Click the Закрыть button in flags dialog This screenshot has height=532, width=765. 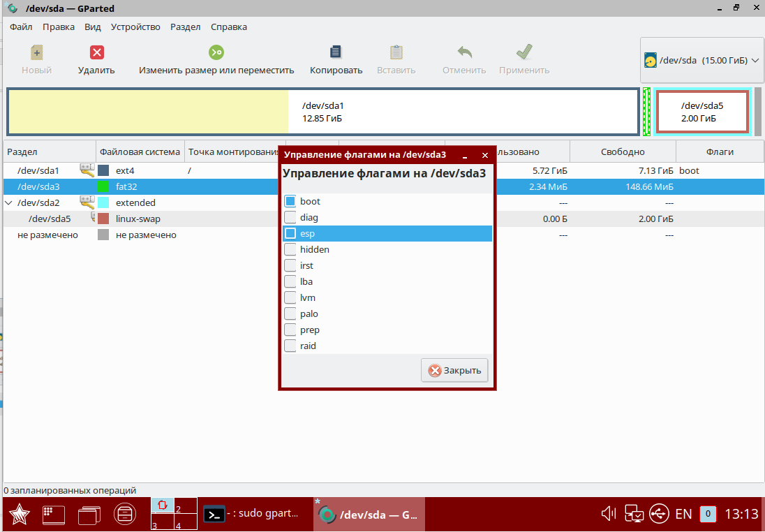[x=454, y=370]
